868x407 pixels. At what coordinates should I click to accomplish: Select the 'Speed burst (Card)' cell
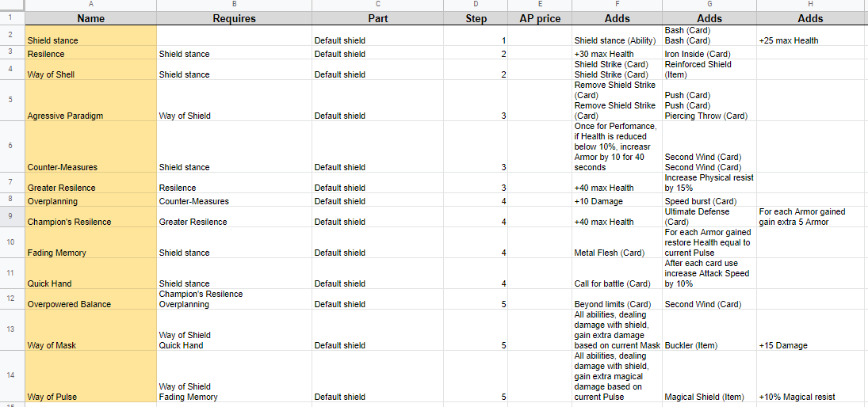[709, 200]
